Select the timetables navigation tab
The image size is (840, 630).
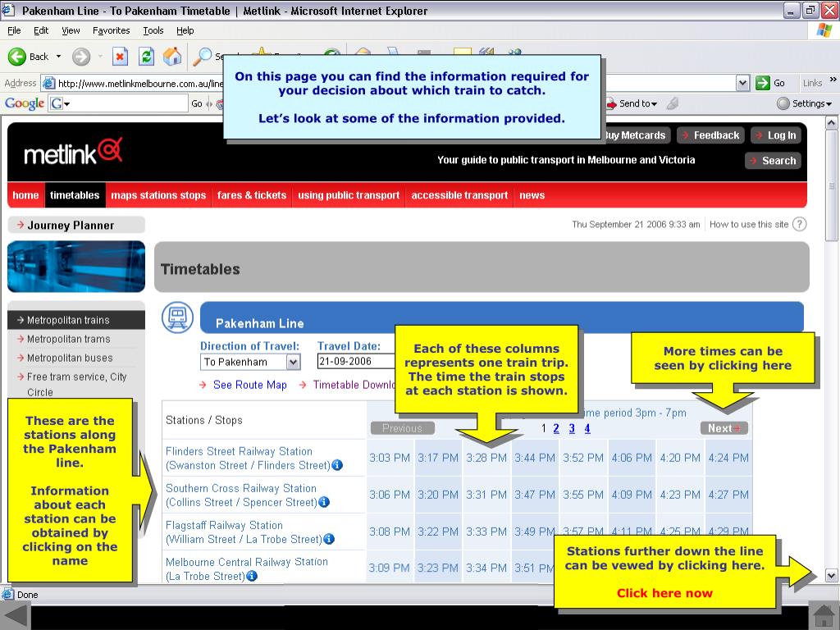pos(75,195)
